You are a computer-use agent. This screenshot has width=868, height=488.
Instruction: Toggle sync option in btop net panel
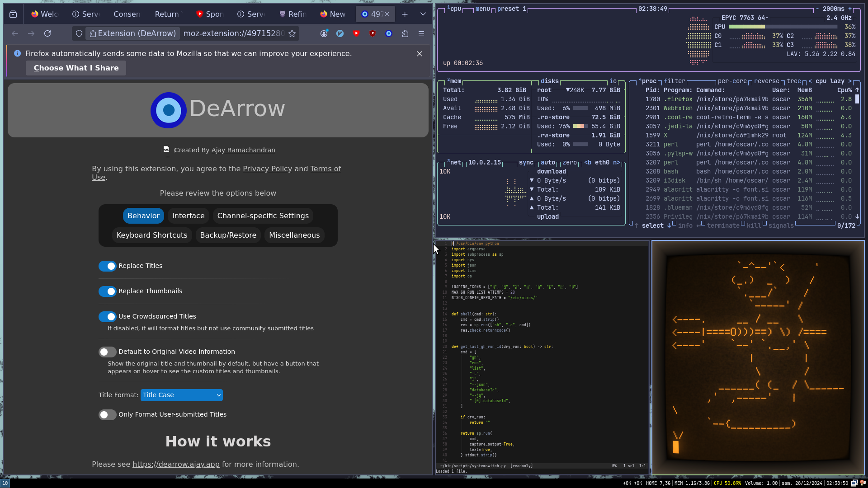click(x=526, y=162)
